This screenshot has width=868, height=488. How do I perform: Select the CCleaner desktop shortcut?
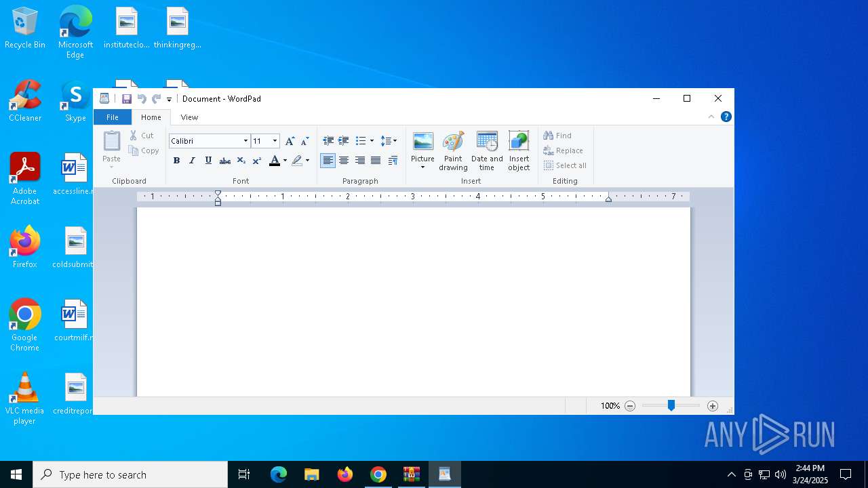(x=25, y=102)
